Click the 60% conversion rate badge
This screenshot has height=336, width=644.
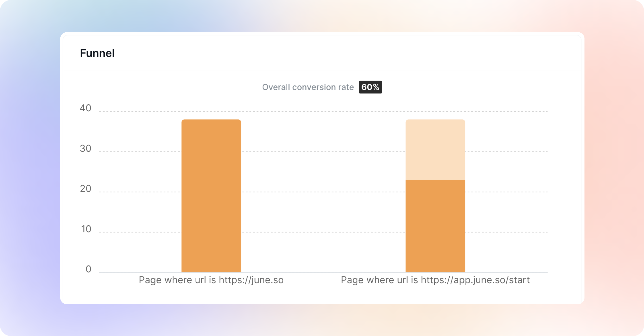(x=370, y=87)
